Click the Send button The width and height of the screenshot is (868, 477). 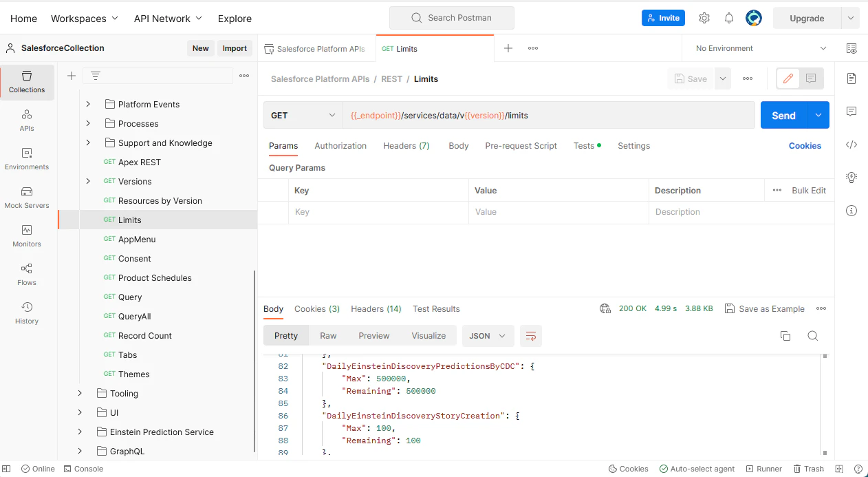click(783, 116)
